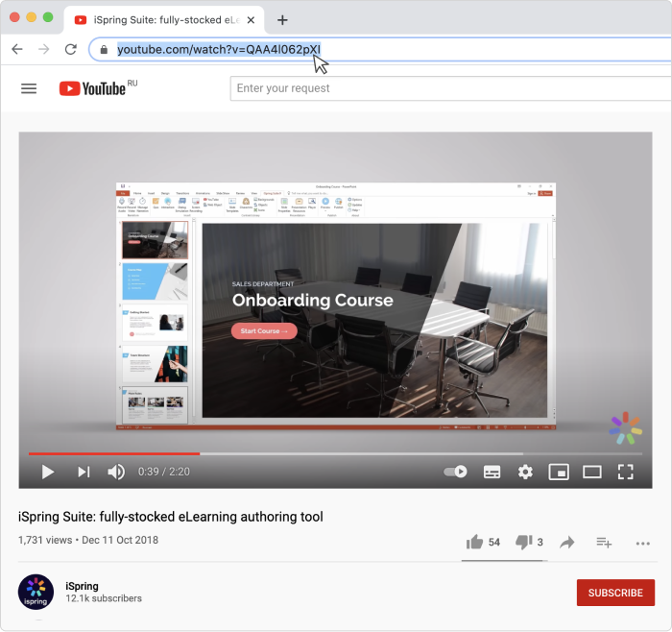This screenshot has width=672, height=632.
Task: Click the macOS green maximize button
Action: (x=48, y=17)
